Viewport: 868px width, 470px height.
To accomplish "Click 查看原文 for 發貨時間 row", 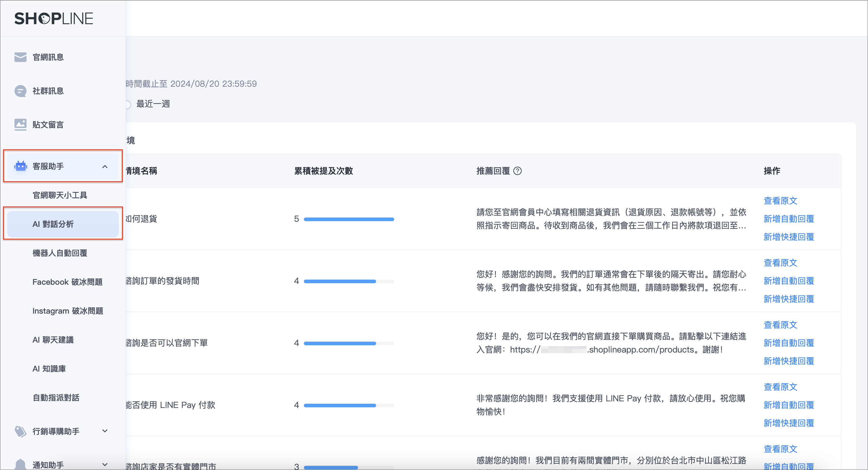I will coord(780,263).
